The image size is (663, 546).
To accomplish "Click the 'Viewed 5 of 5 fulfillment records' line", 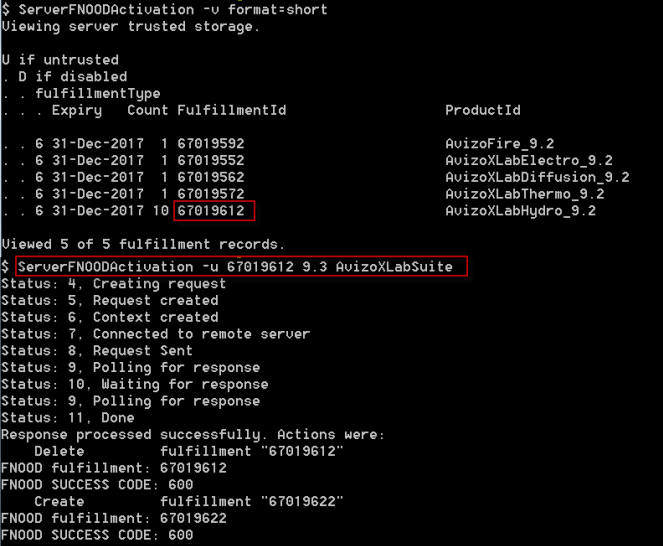I will 143,244.
